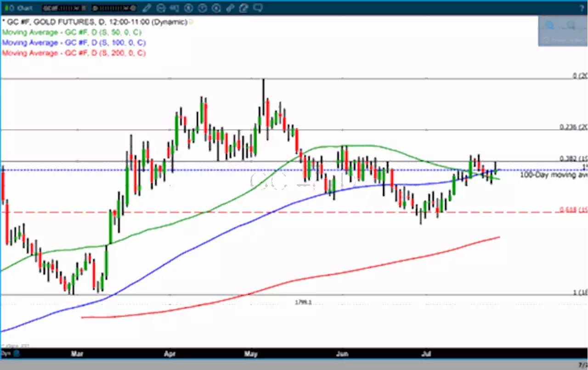Click the zoom out magnifier in overlay
This screenshot has height=370, width=588.
(571, 25)
